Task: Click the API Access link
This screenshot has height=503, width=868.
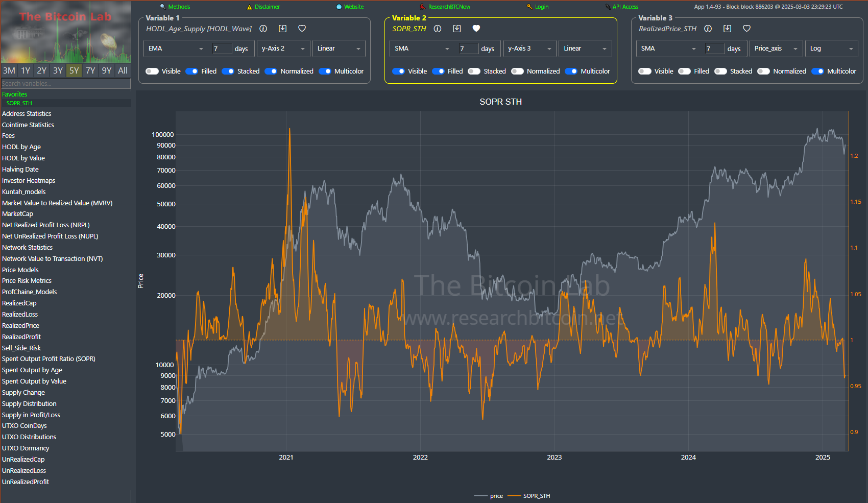Action: click(625, 7)
